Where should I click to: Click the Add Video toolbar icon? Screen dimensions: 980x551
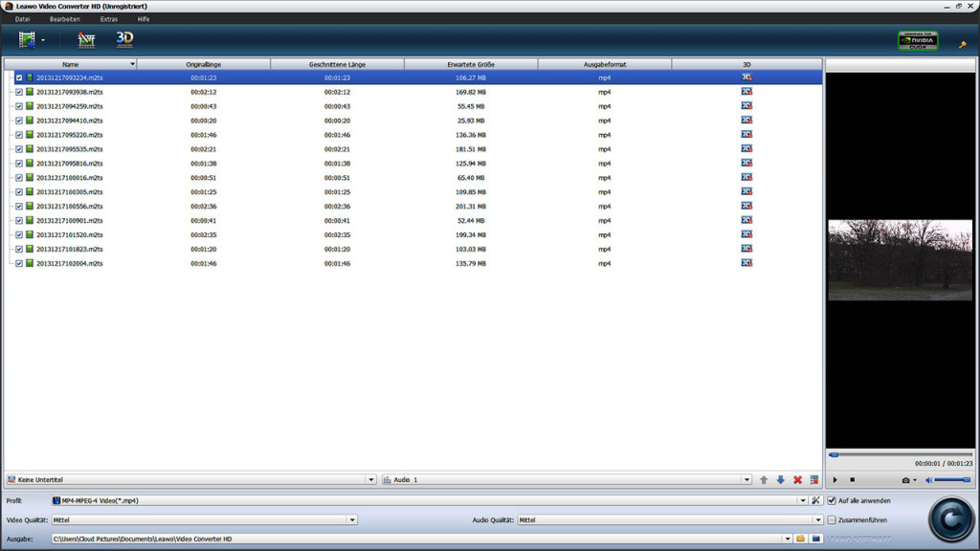point(27,40)
